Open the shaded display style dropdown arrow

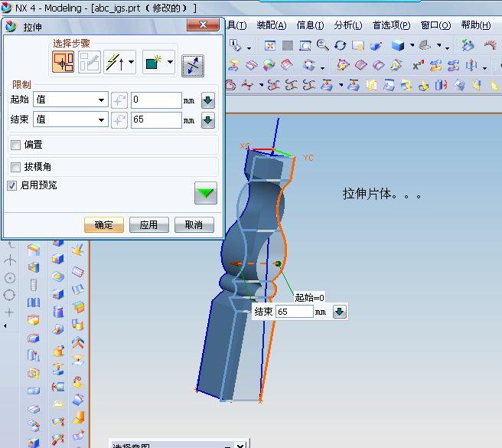[412, 45]
